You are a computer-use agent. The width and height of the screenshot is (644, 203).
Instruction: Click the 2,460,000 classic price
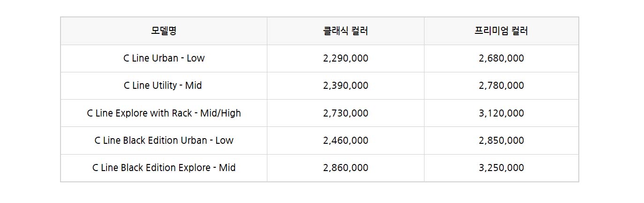[346, 141]
